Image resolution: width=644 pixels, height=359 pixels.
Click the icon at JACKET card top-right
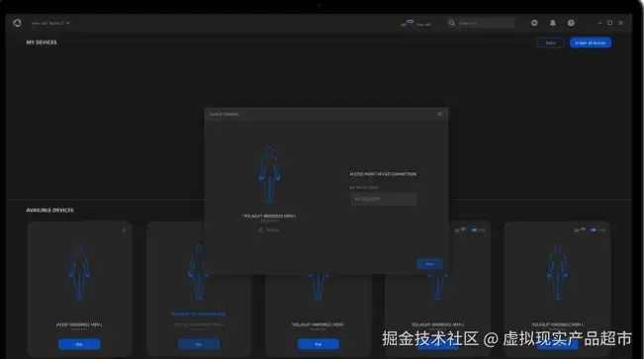point(125,229)
